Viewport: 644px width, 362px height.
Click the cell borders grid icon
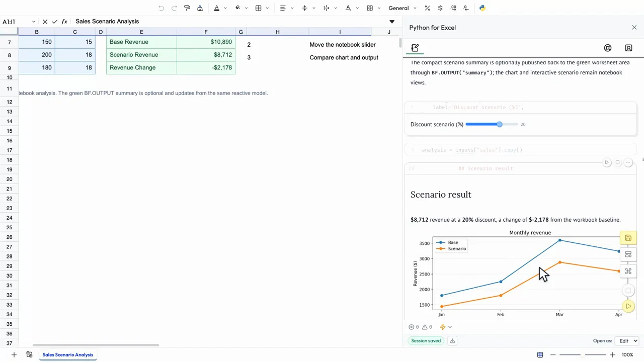coord(258,8)
